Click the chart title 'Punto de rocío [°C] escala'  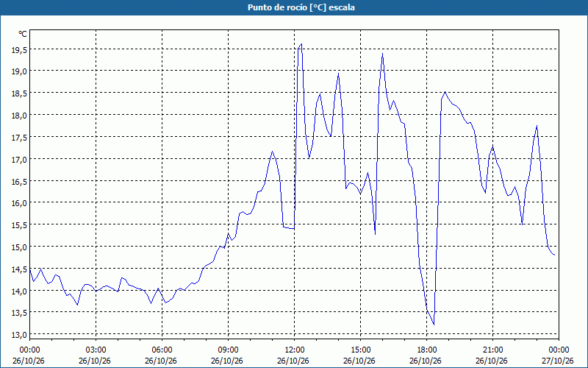301,7
